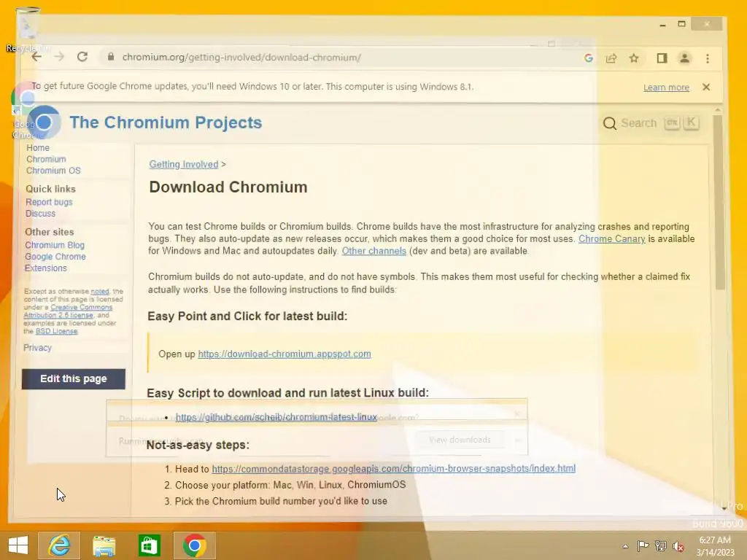Click the Edit this page button
The image size is (747, 560).
point(74,379)
